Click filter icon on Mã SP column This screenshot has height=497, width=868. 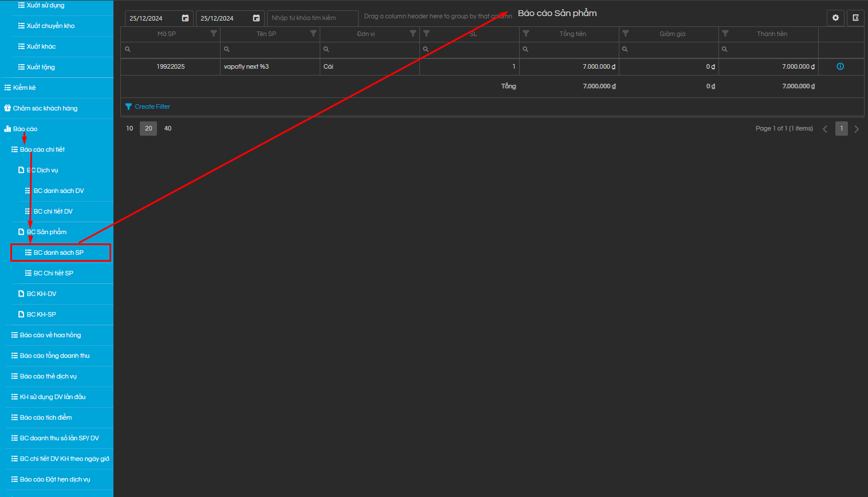click(x=214, y=34)
